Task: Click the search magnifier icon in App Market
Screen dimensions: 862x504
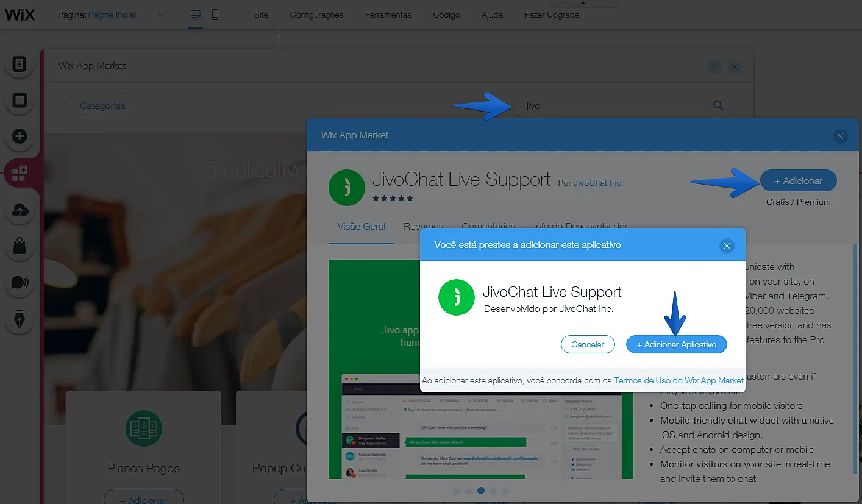Action: pyautogui.click(x=718, y=105)
